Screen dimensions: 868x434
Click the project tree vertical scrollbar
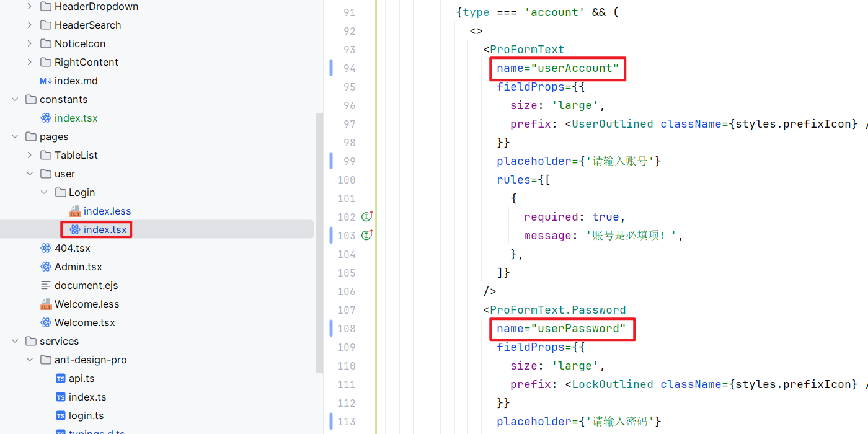tap(319, 242)
